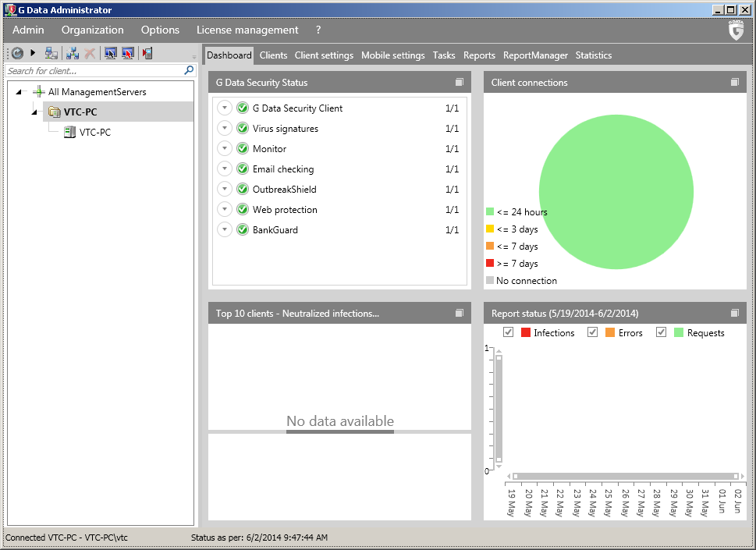
Task: Switch to the ReportManager tab
Action: 535,55
